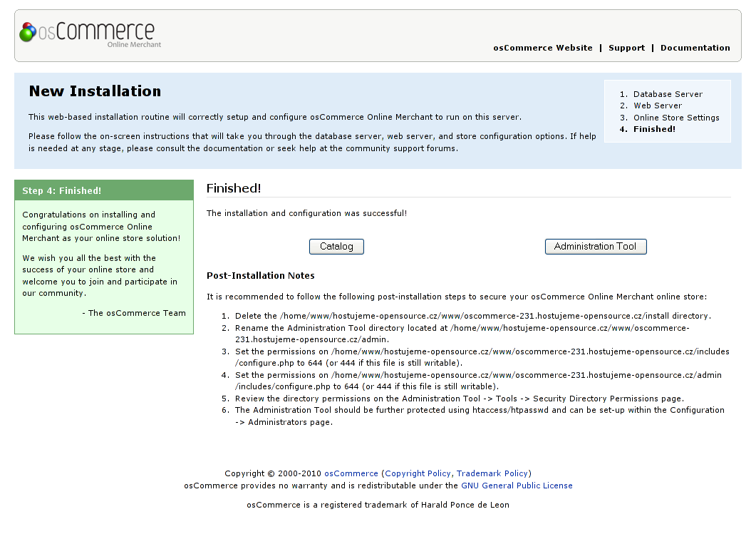This screenshot has width=756, height=534.
Task: Open the Administration Tool button
Action: 596,247
